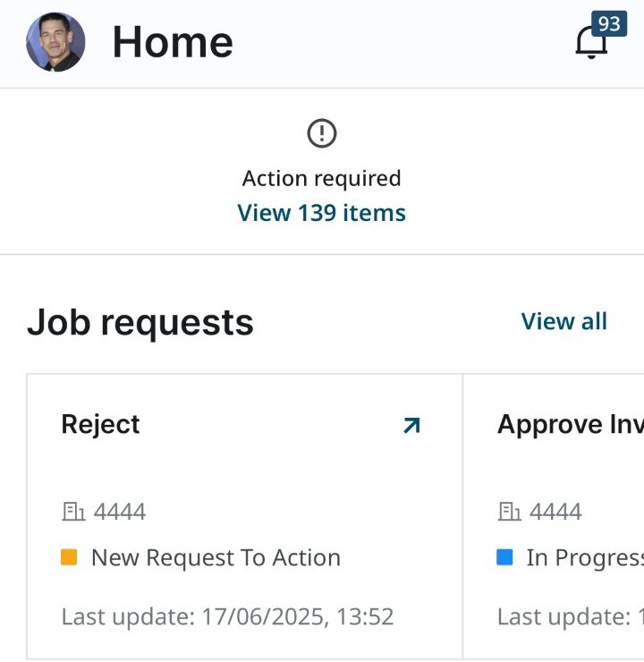644x662 pixels.
Task: Click the 93 notification count badge
Action: (609, 23)
